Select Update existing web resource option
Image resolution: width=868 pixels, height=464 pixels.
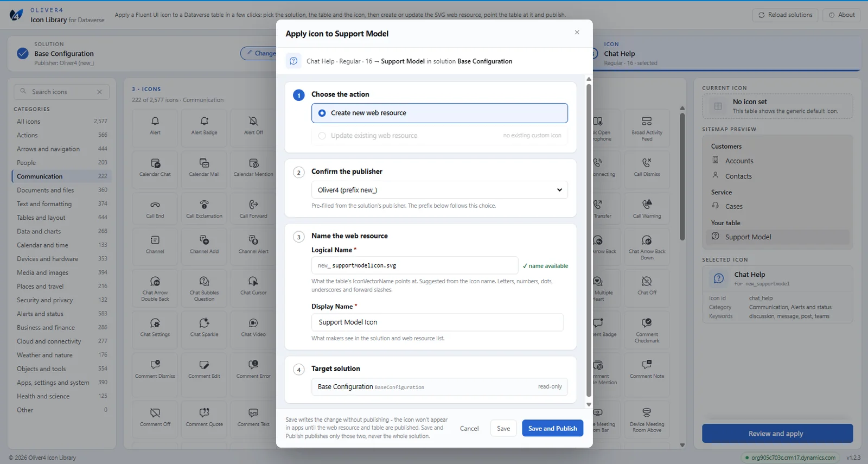point(439,136)
